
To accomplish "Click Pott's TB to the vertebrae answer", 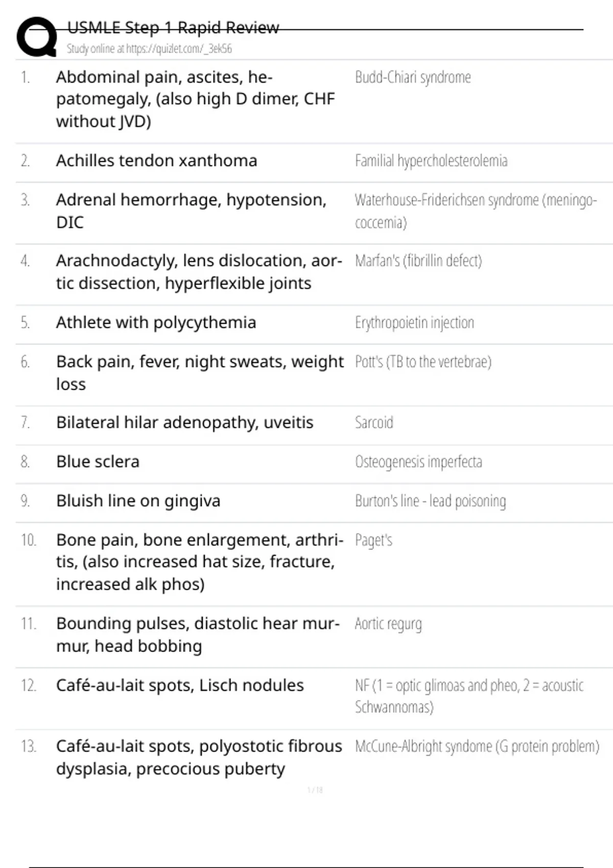I will pyautogui.click(x=423, y=362).
